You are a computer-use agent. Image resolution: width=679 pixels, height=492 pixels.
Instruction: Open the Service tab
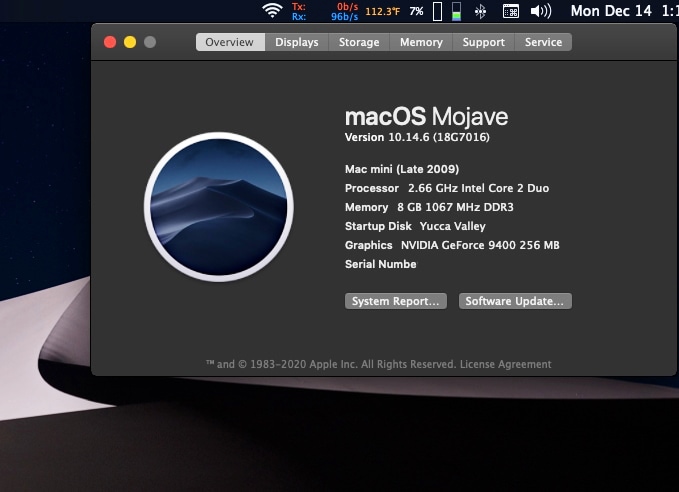coord(543,42)
